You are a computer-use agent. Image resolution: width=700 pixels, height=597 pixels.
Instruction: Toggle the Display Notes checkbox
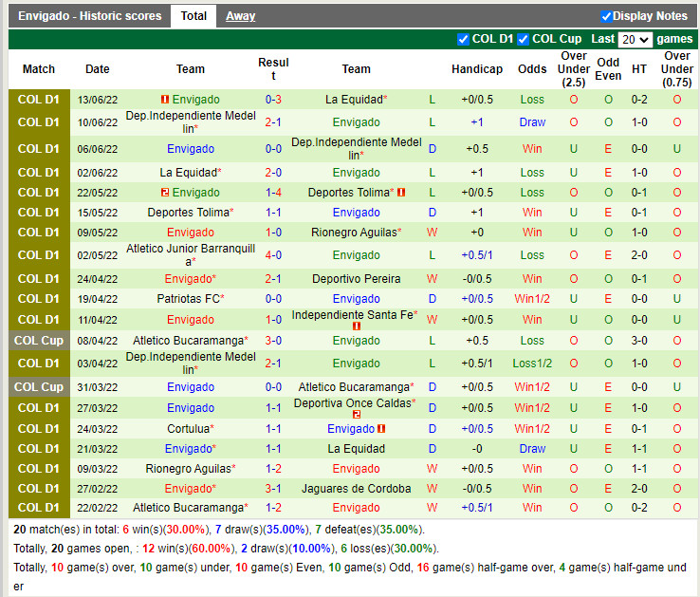click(606, 16)
